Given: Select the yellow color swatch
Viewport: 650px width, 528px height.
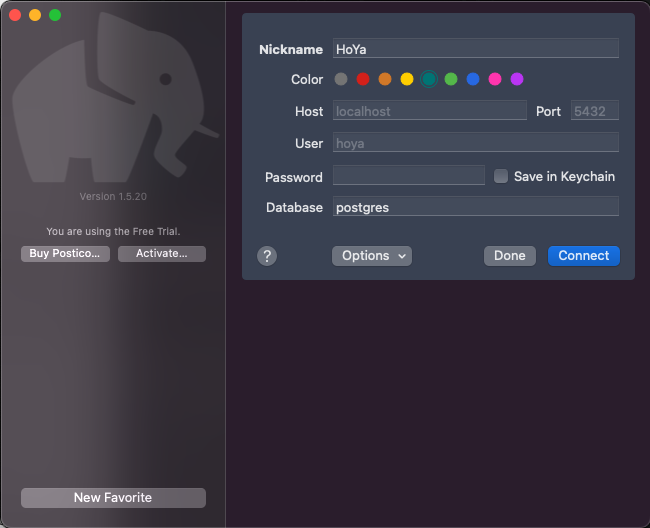Looking at the screenshot, I should point(407,79).
